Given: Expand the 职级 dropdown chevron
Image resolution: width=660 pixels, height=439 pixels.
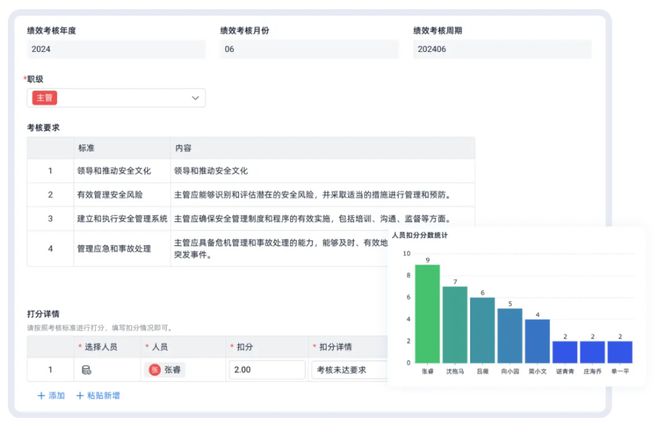Looking at the screenshot, I should pos(195,98).
